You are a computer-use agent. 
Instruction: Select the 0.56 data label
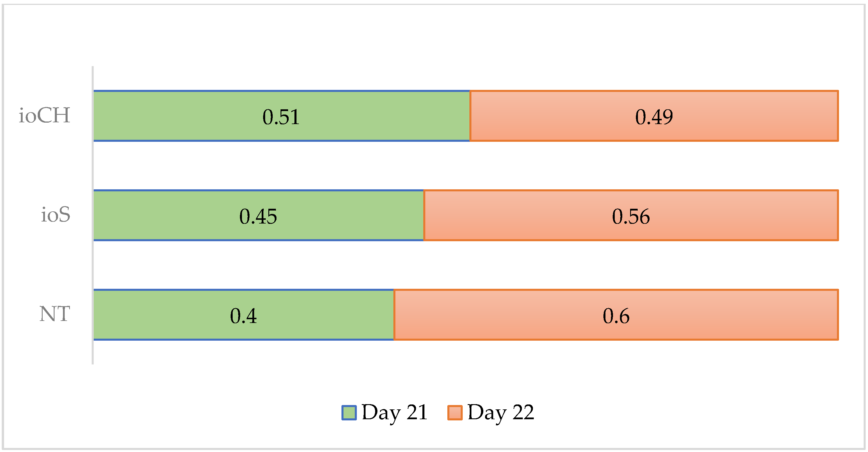[631, 216]
